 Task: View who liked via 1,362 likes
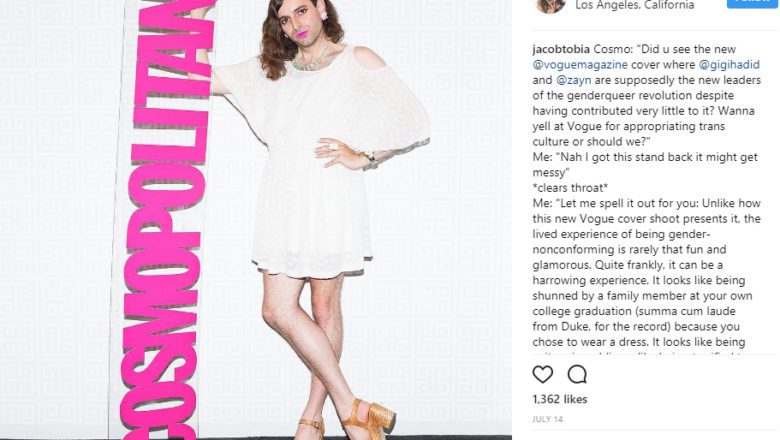tap(560, 399)
